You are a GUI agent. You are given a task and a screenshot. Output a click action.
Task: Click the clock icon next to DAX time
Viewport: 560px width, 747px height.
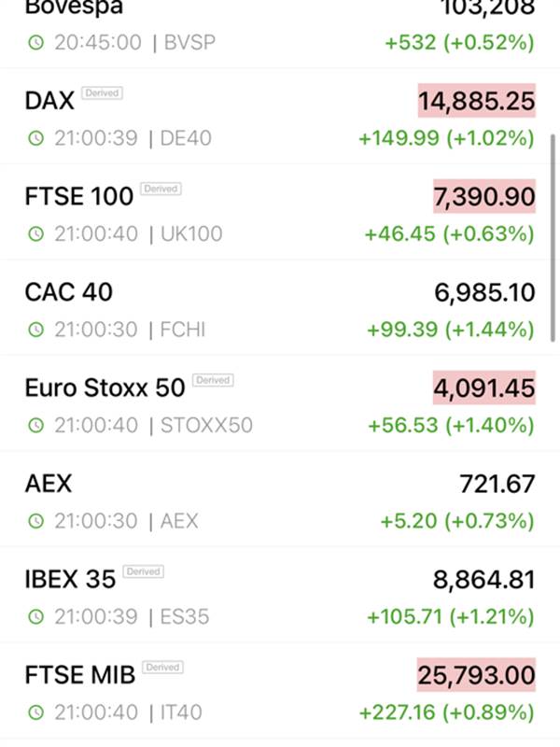tap(36, 138)
